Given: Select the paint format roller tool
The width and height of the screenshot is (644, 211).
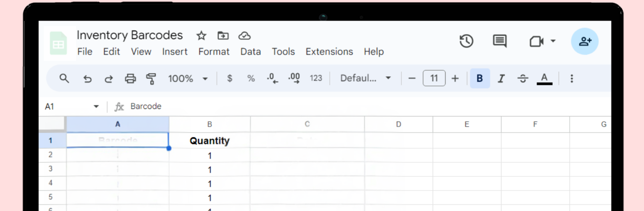Looking at the screenshot, I should [151, 79].
